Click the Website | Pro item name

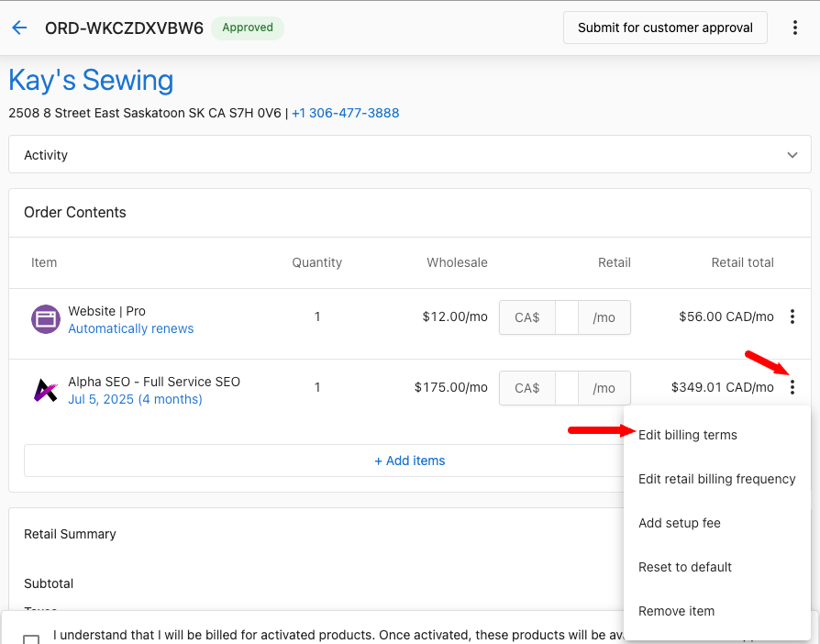tap(106, 311)
